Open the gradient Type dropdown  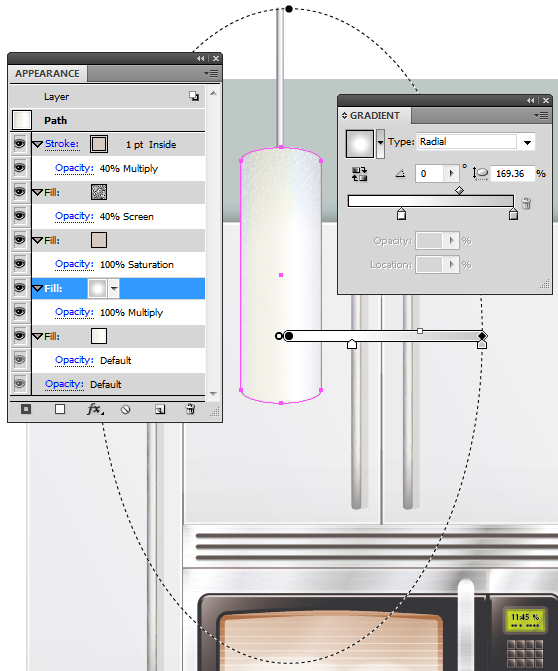click(x=528, y=143)
